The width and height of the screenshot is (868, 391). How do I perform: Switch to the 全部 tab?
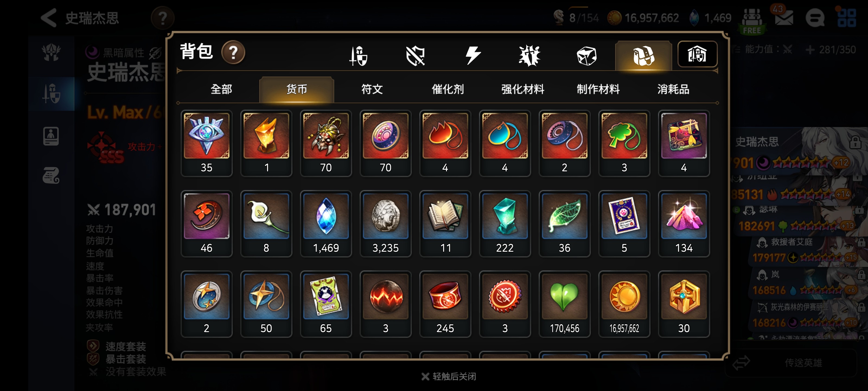(221, 89)
